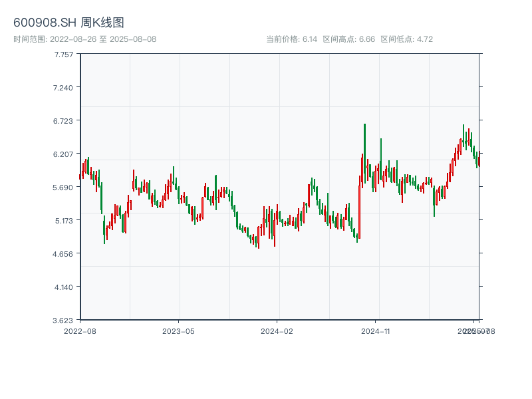
Task: Click the 2023-05 date axis label
Action: (x=178, y=331)
